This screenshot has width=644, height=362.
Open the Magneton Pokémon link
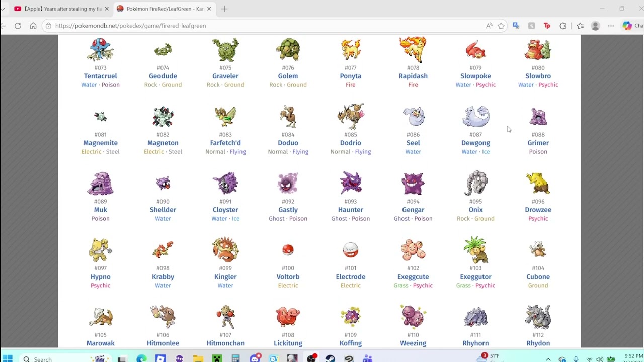pyautogui.click(x=163, y=143)
